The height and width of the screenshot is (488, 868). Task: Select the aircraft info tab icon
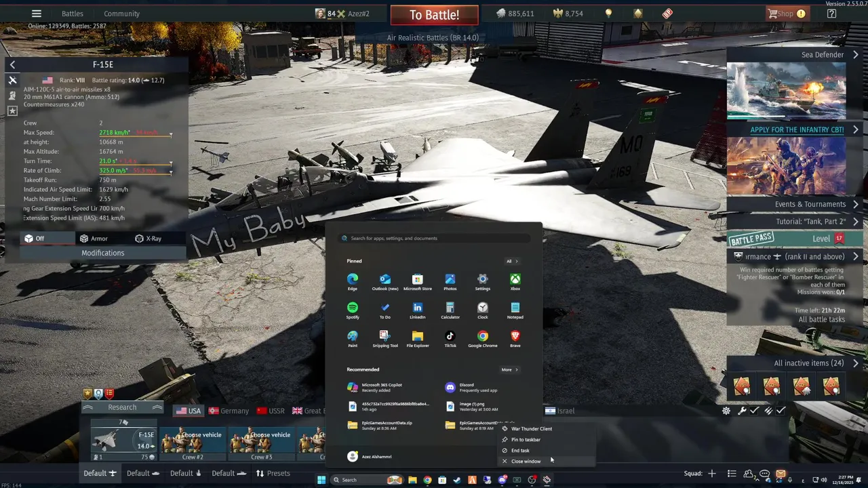pos(12,80)
